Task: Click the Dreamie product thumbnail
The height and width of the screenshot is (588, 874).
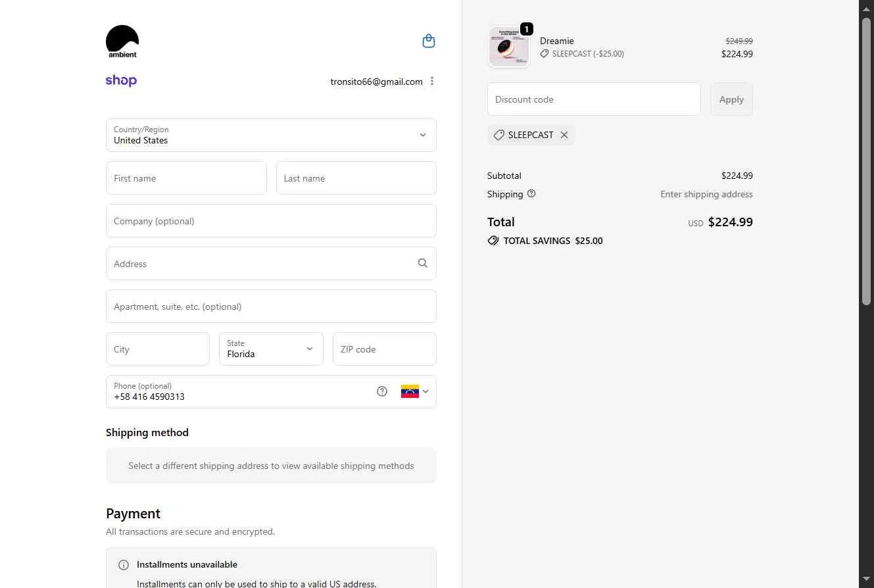Action: tap(509, 47)
